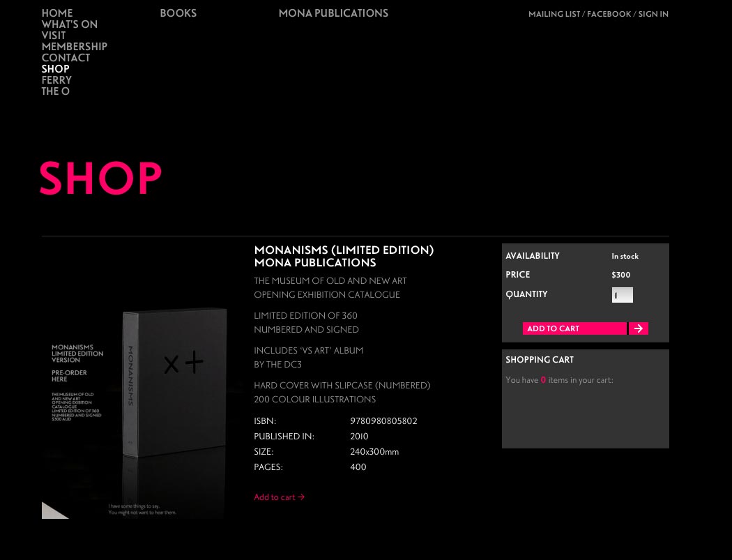Click the ISBN value 9780980805802
The width and height of the screenshot is (732, 560).
click(x=383, y=421)
